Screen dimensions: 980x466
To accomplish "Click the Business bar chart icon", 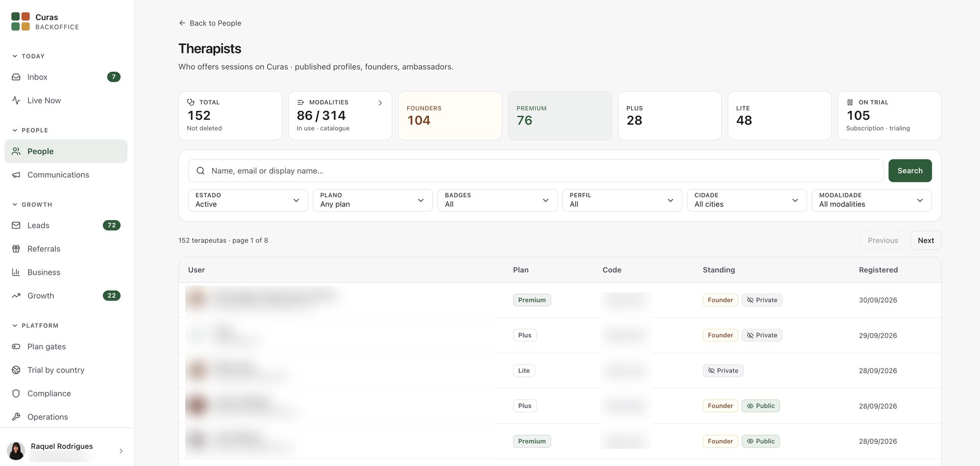I will pos(16,273).
